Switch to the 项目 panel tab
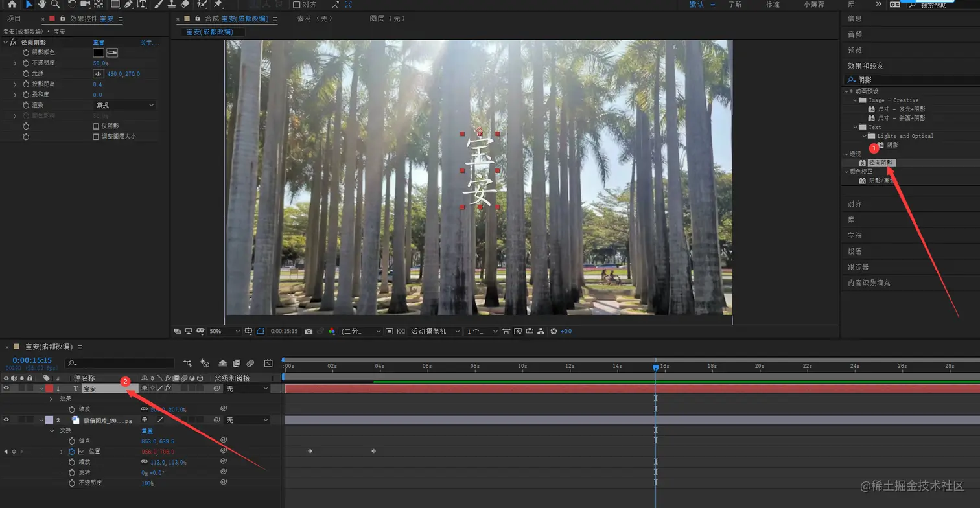This screenshot has width=980, height=508. (x=14, y=19)
